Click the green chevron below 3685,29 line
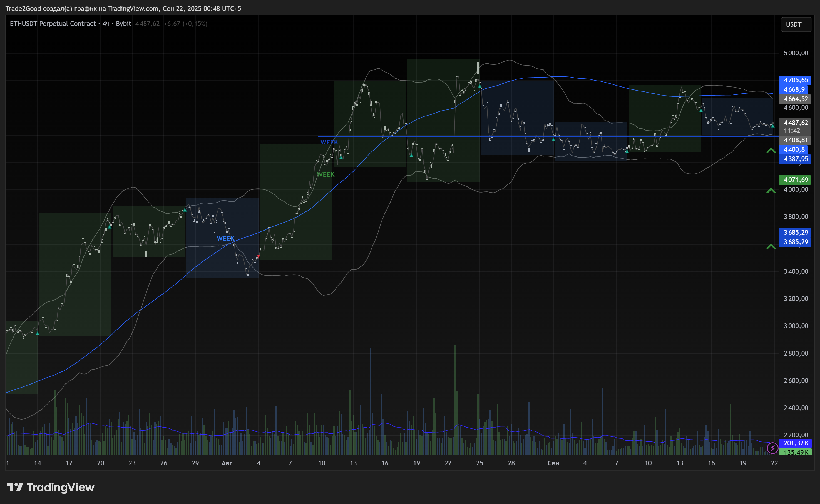Image resolution: width=820 pixels, height=504 pixels. click(x=771, y=247)
